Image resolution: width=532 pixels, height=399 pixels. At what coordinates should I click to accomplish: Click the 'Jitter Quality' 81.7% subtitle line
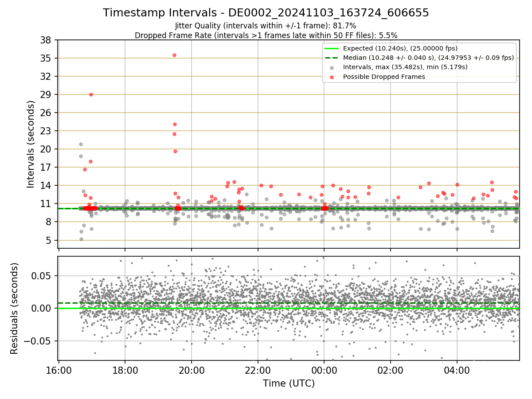(x=266, y=26)
